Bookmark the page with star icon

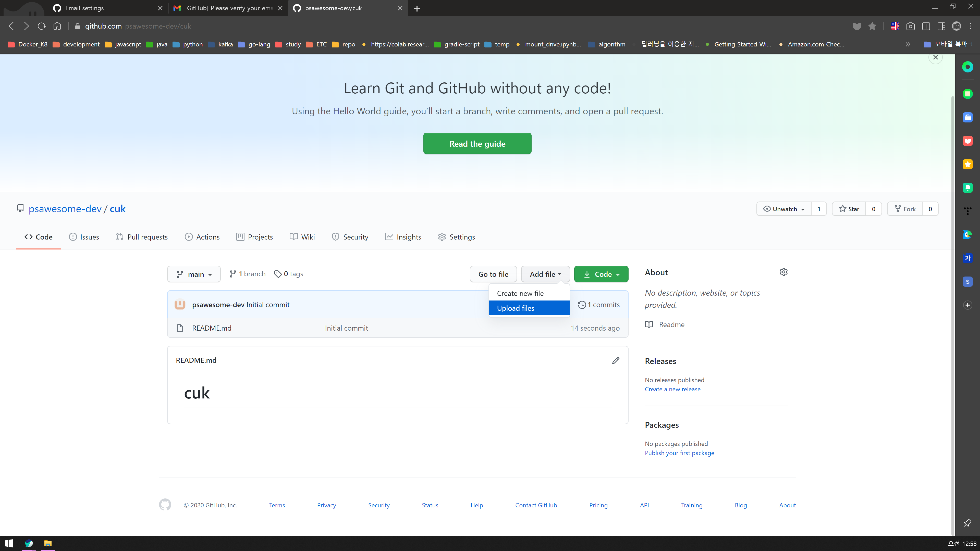(872, 26)
